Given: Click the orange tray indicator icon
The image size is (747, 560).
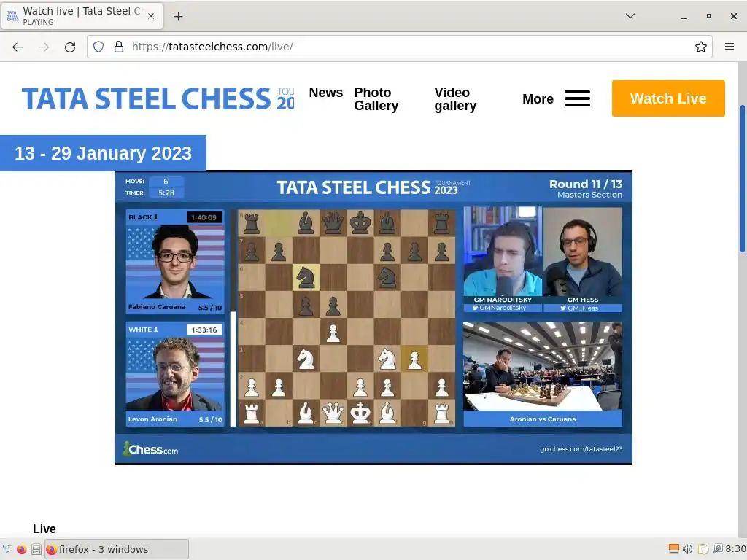Looking at the screenshot, I should (x=673, y=549).
